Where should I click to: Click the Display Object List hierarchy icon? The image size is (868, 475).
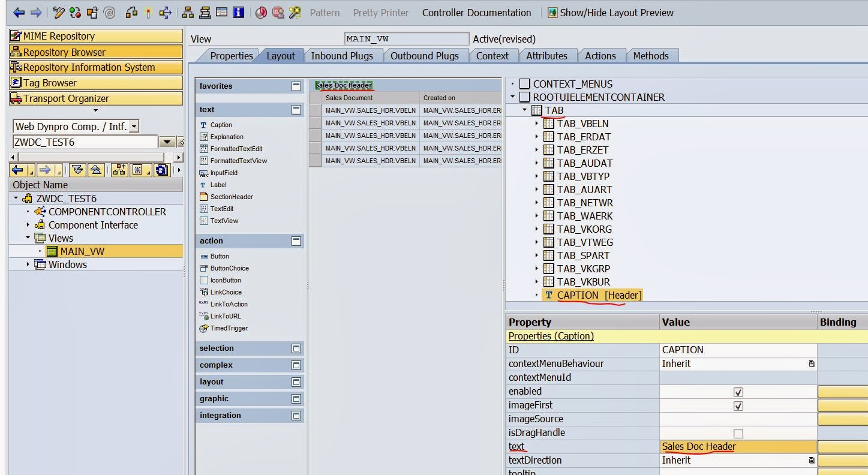coord(188,13)
